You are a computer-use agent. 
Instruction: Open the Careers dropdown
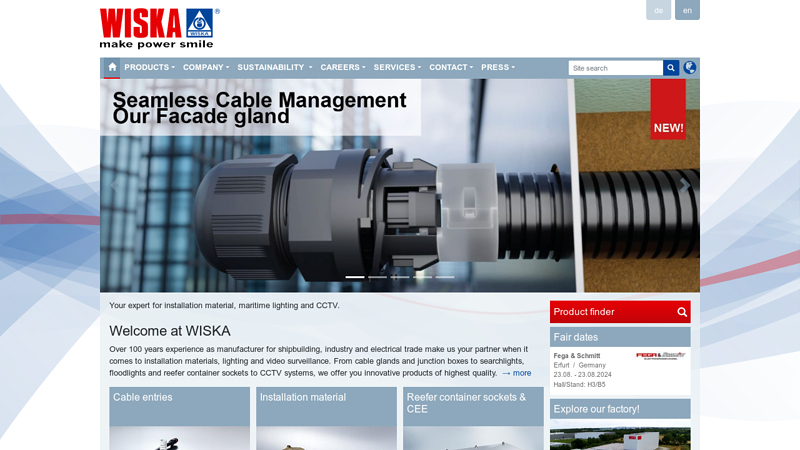pyautogui.click(x=343, y=67)
